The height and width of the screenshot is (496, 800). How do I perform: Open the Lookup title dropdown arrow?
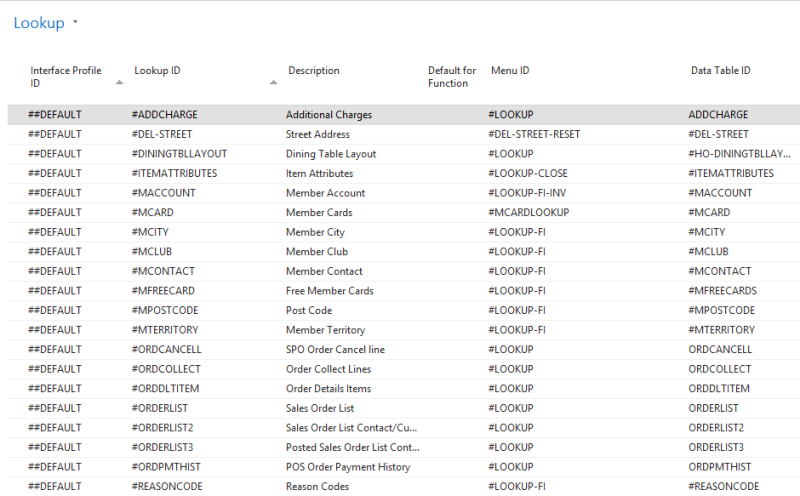coord(75,23)
